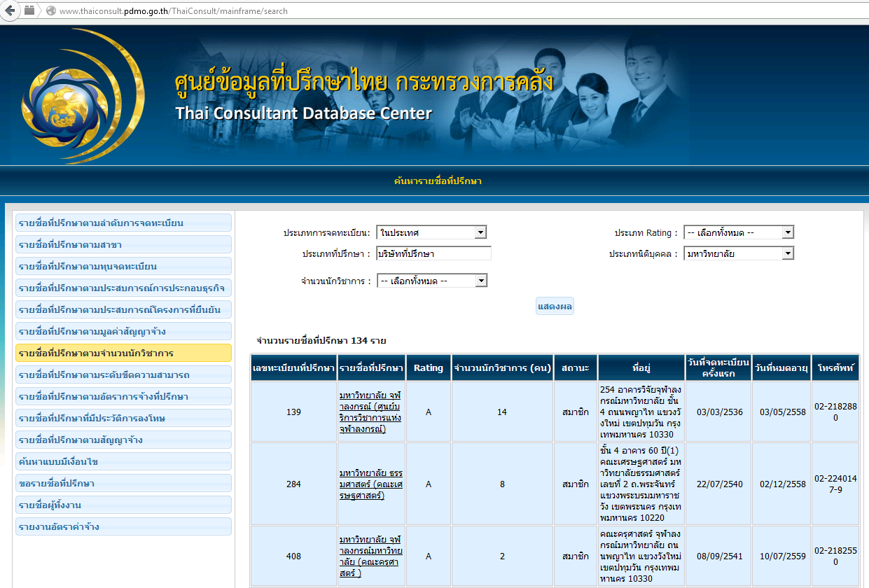Image resolution: width=869 pixels, height=588 pixels.
Task: Open menu รายชื่อที่ปรึกษาตามมูลค่าสัญญาจ้าง
Action: 123,331
